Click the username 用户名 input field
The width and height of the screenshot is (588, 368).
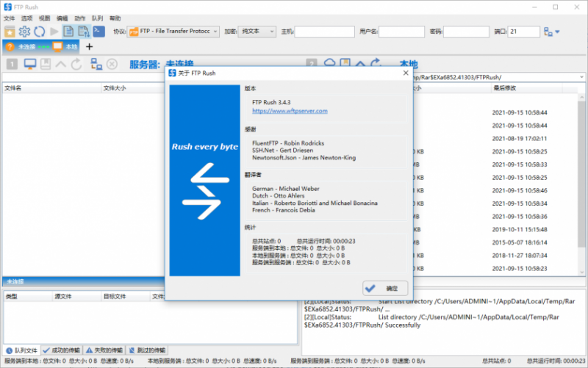pos(401,32)
